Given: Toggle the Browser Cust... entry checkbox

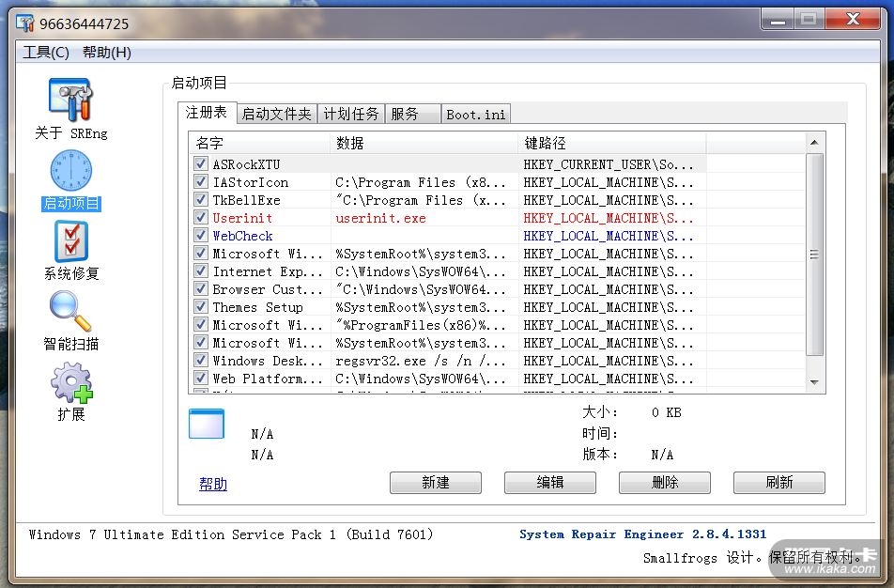Looking at the screenshot, I should tap(200, 288).
